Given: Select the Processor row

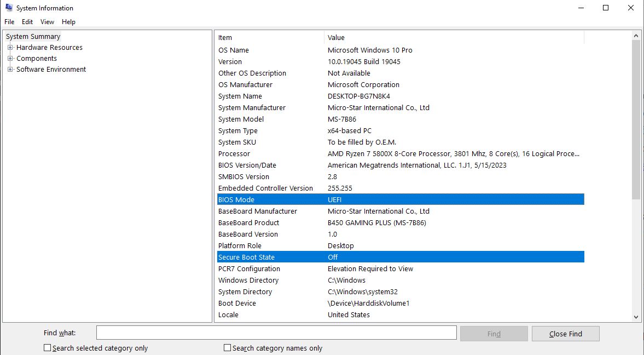Looking at the screenshot, I should 401,154.
